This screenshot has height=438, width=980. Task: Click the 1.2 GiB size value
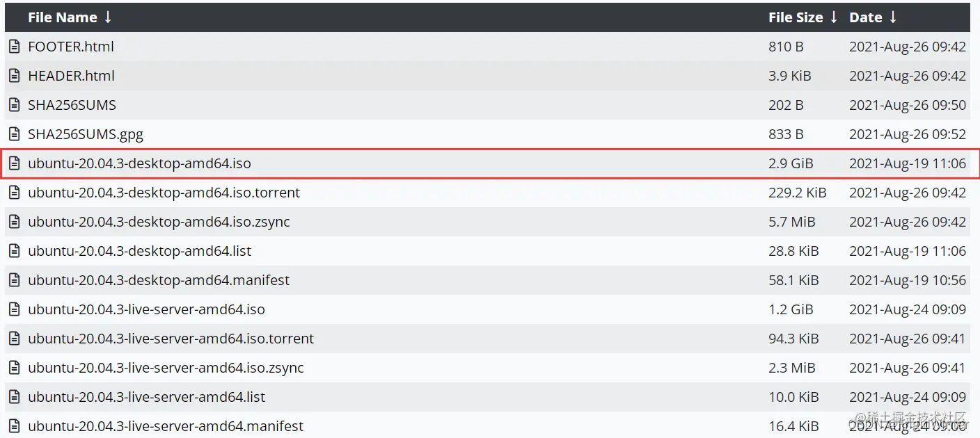791,309
